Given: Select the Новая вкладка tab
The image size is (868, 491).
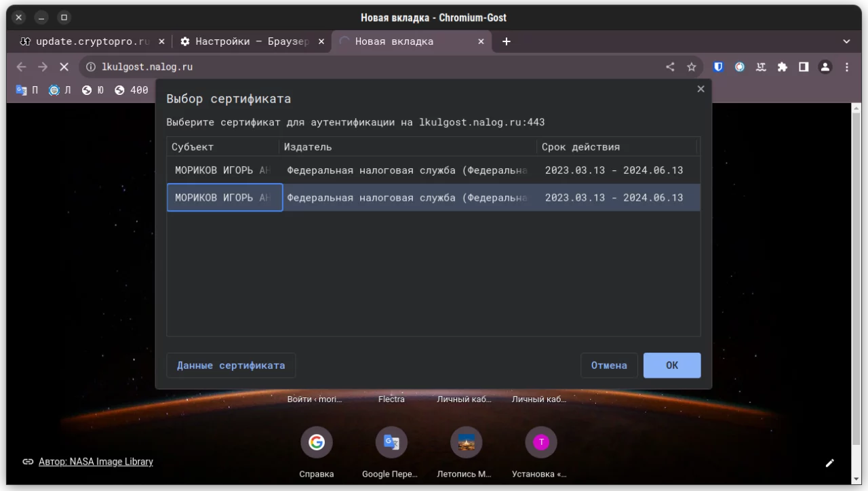Looking at the screenshot, I should tap(410, 41).
